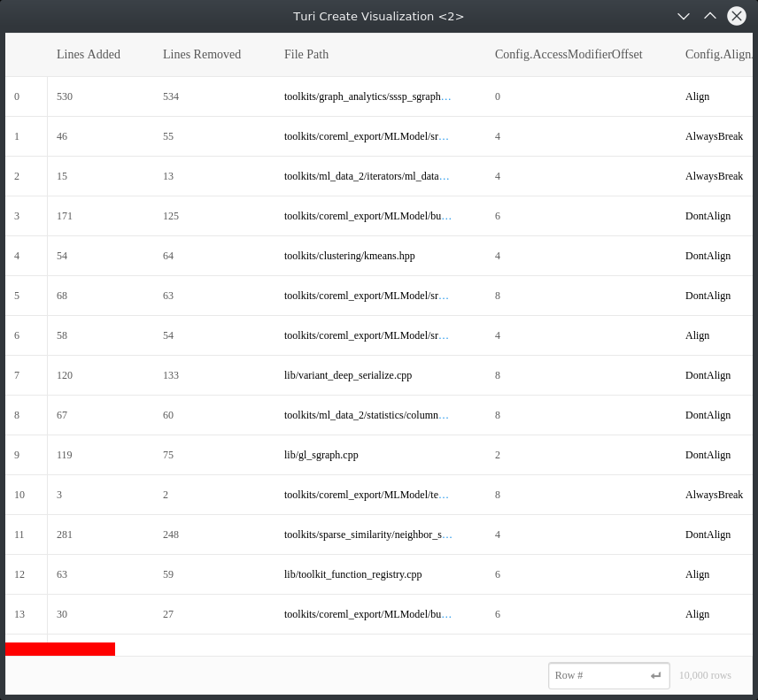Select file path lib/gl_sgraph.cpp
758x700 pixels.
click(321, 455)
